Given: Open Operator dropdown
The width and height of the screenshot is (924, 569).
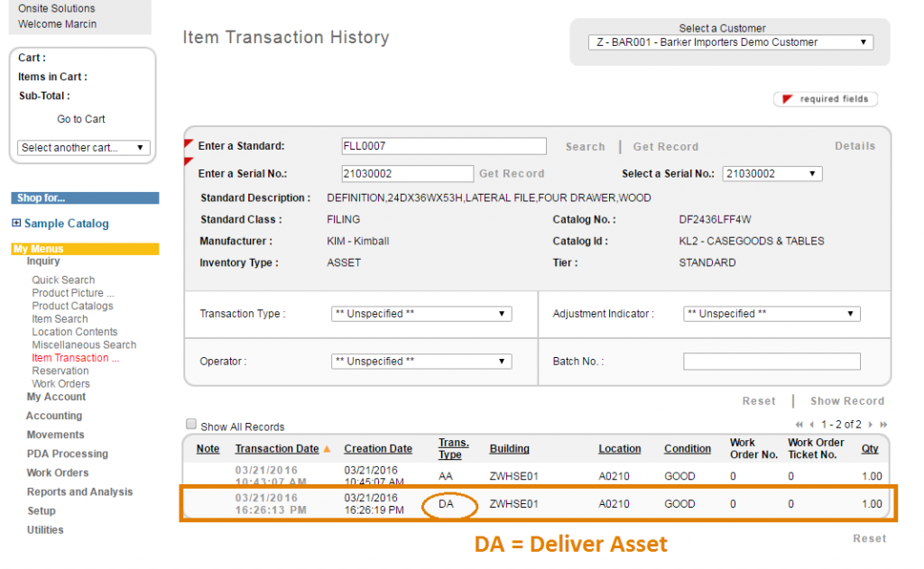Looking at the screenshot, I should (x=421, y=361).
